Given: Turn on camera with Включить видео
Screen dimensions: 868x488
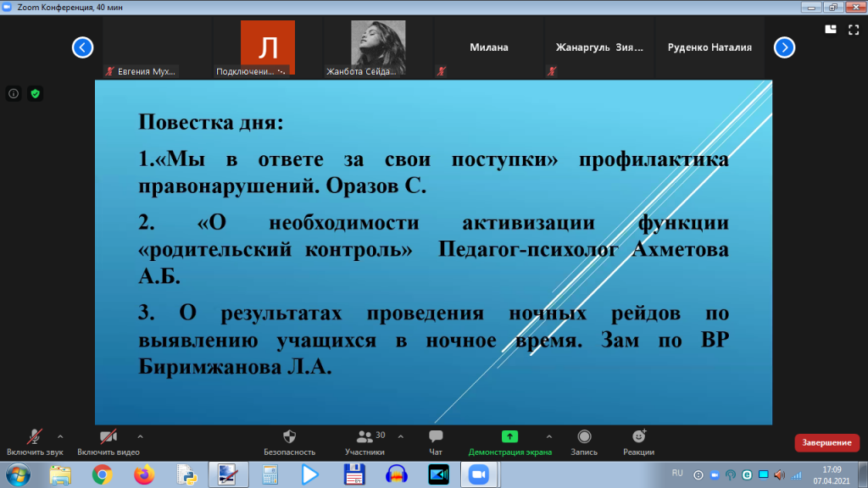Looking at the screenshot, I should click(x=108, y=442).
